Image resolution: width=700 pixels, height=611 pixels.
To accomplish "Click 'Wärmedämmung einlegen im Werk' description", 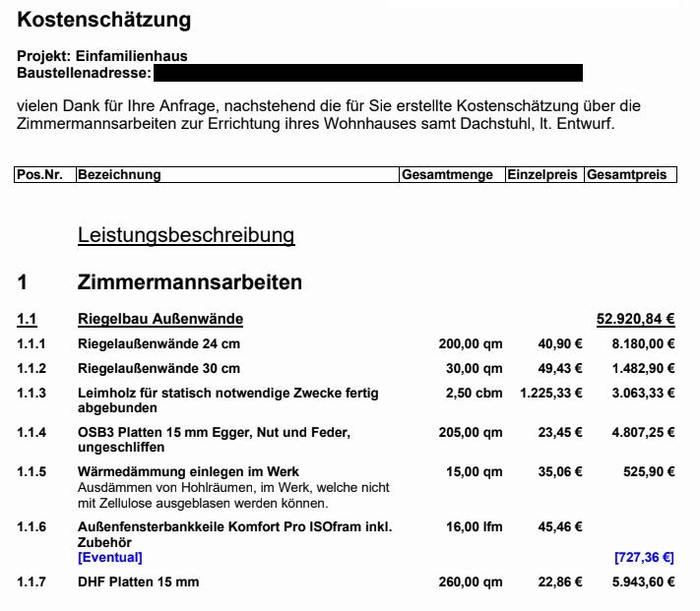I will click(188, 471).
